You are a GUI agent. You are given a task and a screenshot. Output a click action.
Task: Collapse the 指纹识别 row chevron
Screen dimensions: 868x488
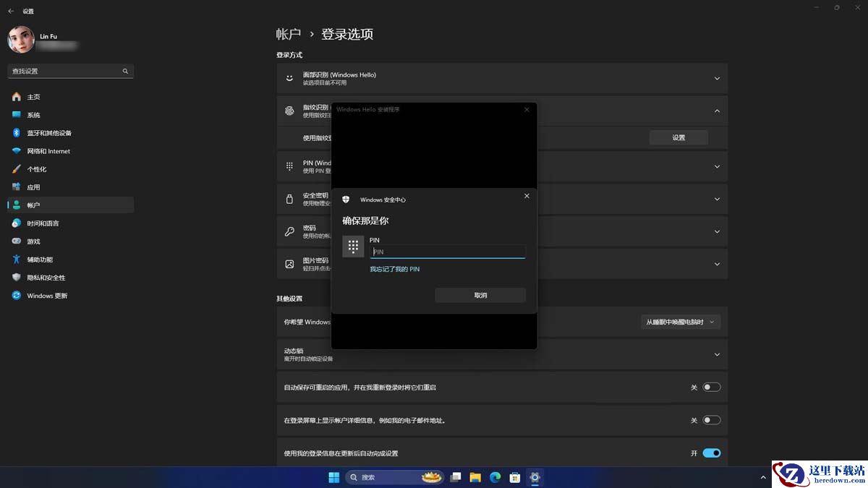click(x=717, y=111)
